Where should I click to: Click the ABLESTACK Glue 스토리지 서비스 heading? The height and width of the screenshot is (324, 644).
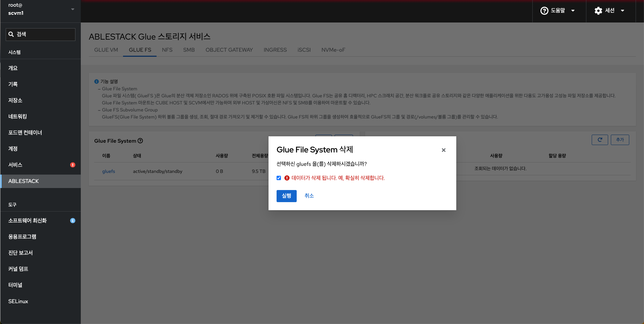point(150,37)
